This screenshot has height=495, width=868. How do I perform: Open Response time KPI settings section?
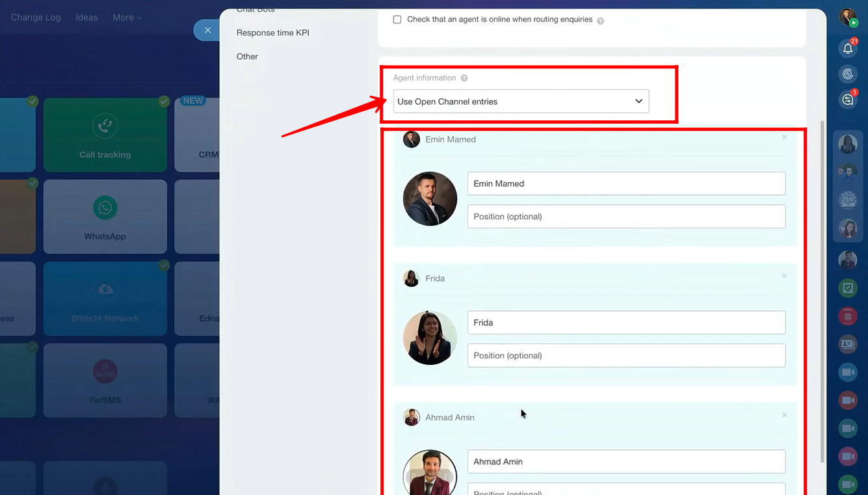[x=272, y=33]
